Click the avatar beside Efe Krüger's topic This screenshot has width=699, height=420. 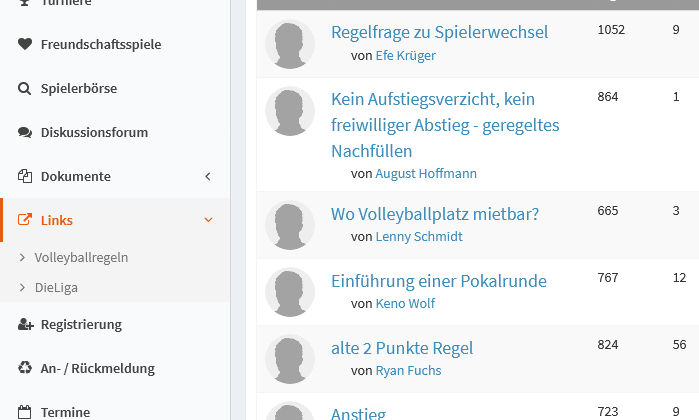click(x=290, y=44)
